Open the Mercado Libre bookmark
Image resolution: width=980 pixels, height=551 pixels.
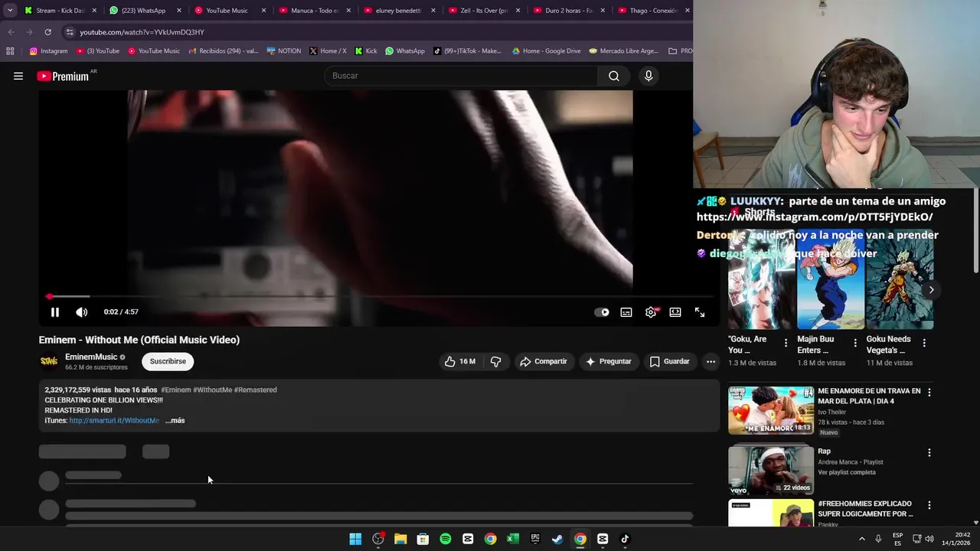(x=623, y=51)
